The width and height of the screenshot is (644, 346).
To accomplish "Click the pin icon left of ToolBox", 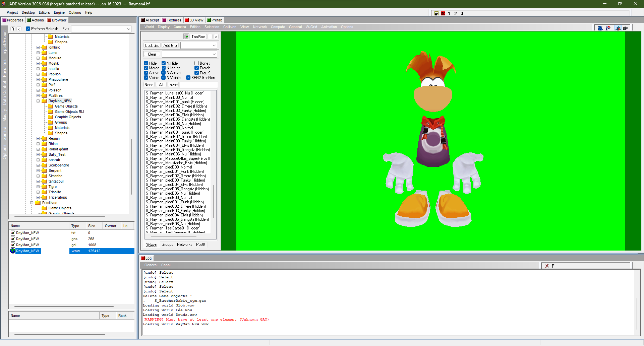I will 186,37.
